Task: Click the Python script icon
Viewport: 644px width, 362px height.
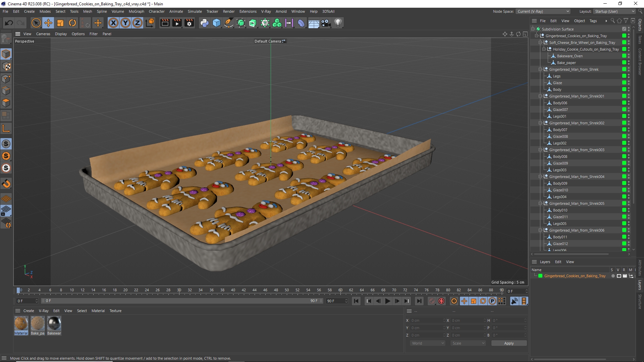Action: coord(204,23)
